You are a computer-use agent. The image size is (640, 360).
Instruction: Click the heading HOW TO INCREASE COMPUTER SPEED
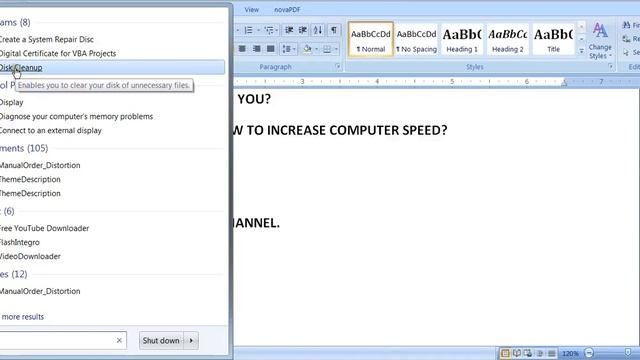pyautogui.click(x=340, y=130)
